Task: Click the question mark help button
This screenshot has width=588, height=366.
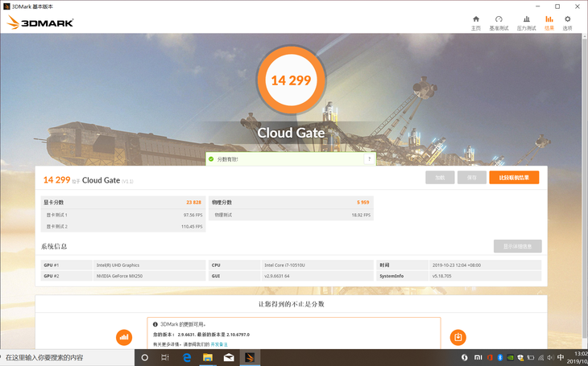Action: point(369,159)
